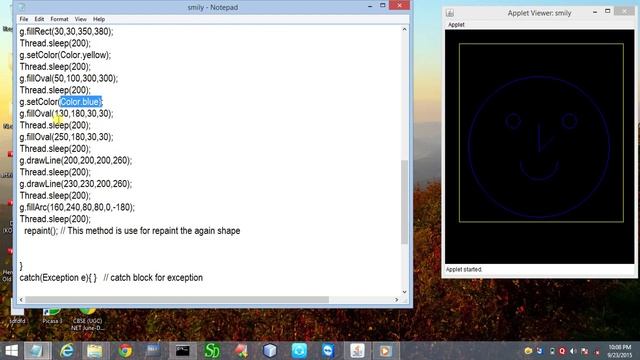Viewport: 640px width, 360px height.
Task: Open the Help menu in Notepad
Action: 99,19
